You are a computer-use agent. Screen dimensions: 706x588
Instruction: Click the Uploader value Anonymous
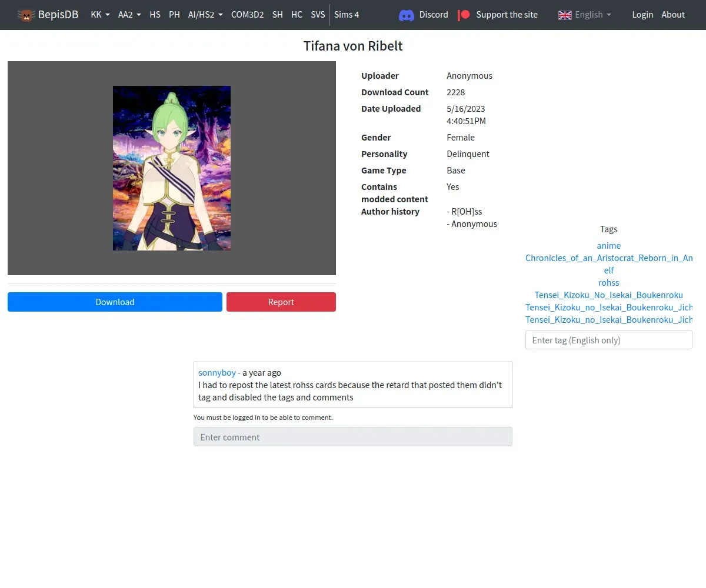point(469,76)
